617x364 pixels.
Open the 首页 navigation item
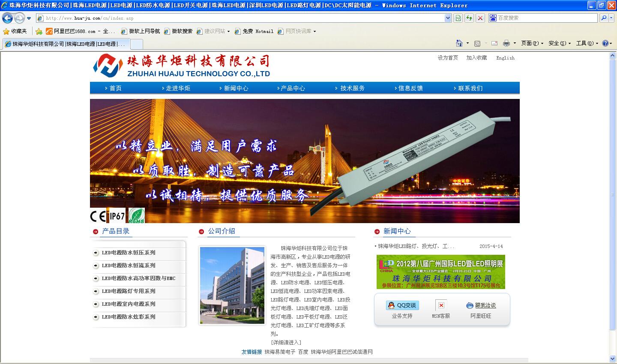pos(115,88)
